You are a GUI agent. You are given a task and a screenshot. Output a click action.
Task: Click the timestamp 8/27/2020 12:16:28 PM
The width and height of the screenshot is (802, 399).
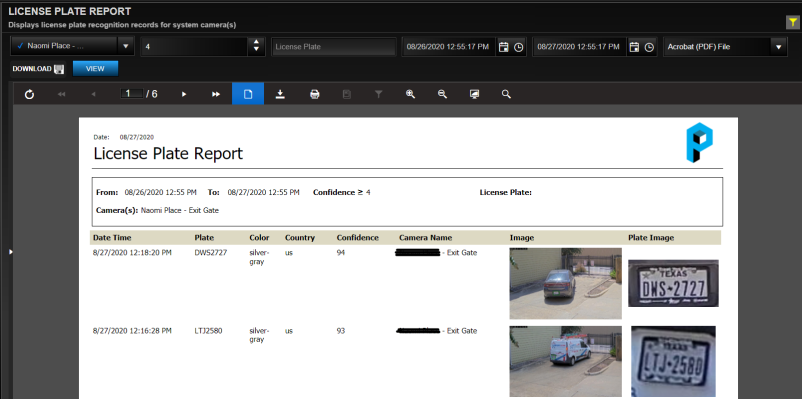click(132, 331)
